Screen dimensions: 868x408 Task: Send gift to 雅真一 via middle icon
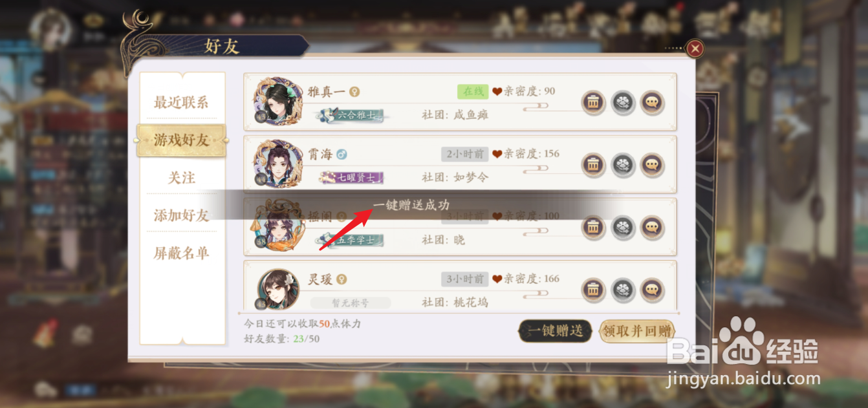point(623,103)
